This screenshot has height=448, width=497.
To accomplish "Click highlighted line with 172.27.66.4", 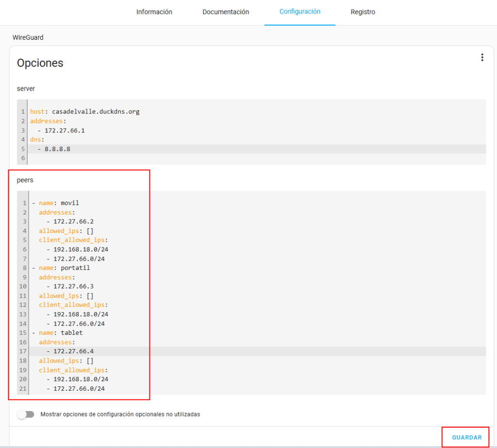I will tap(73, 351).
